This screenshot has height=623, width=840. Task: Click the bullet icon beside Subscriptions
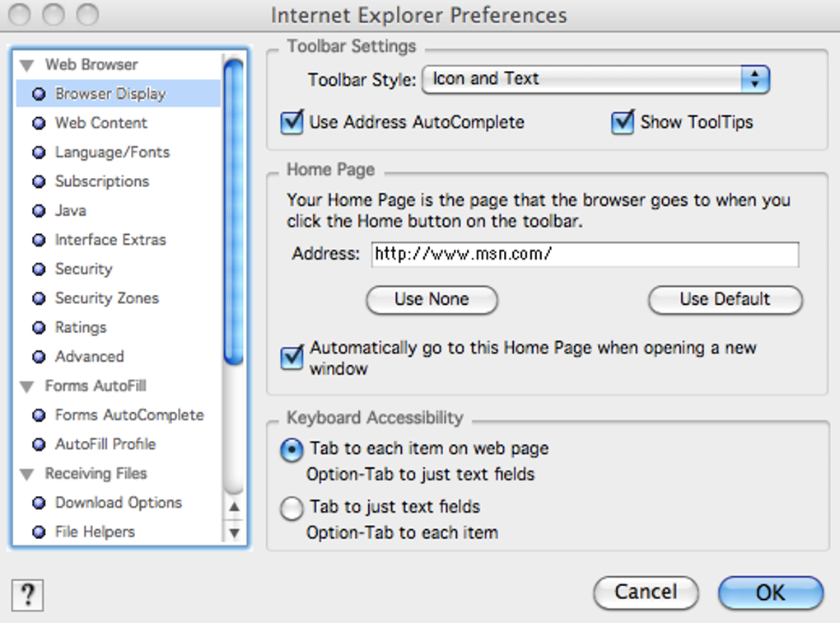click(39, 182)
